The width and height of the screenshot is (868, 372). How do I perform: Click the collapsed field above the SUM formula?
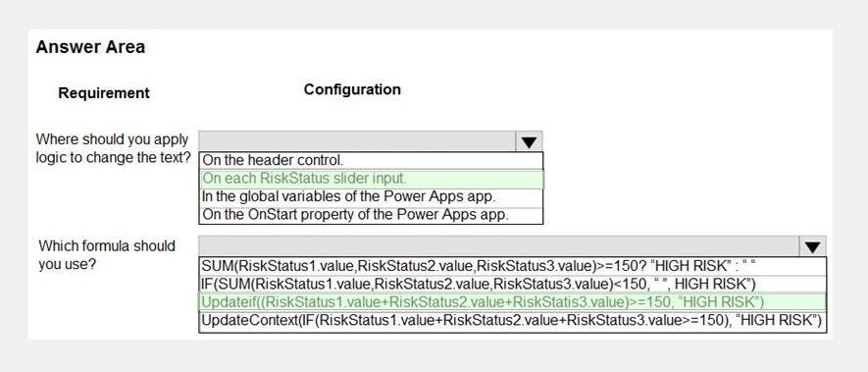(x=499, y=246)
